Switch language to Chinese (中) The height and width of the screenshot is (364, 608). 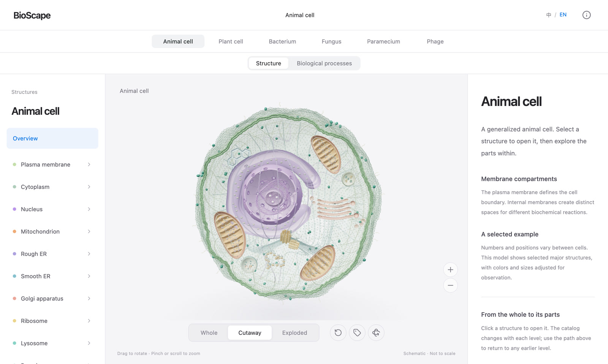point(549,15)
